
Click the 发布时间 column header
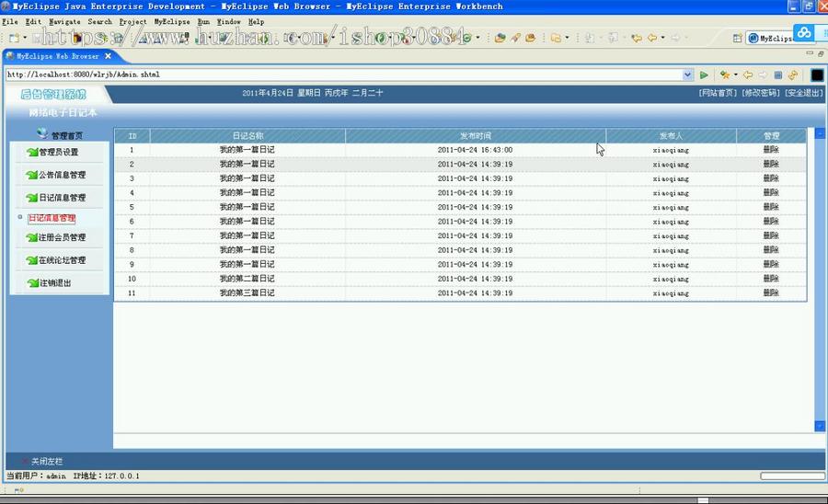pyautogui.click(x=476, y=135)
